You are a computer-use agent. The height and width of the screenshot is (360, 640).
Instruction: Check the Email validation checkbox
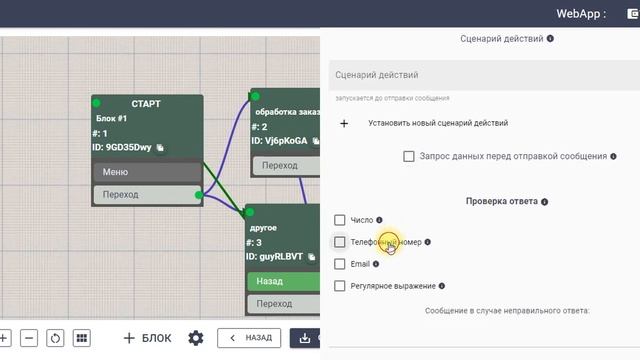click(340, 264)
